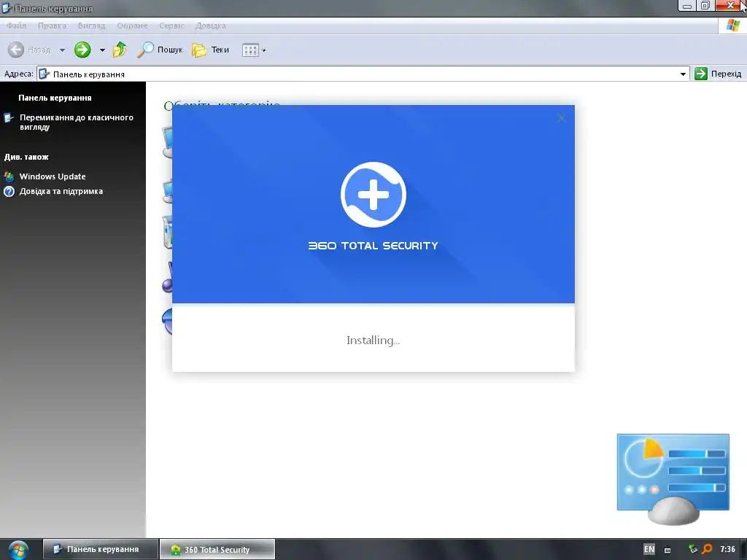Click the 360 TOTAL SECURITY title text
The height and width of the screenshot is (560, 747).
pos(373,246)
